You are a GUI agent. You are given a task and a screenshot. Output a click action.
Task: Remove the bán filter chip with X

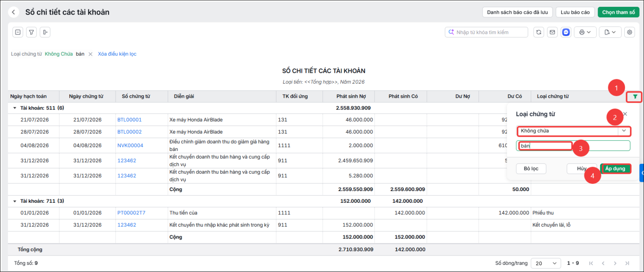click(x=91, y=54)
